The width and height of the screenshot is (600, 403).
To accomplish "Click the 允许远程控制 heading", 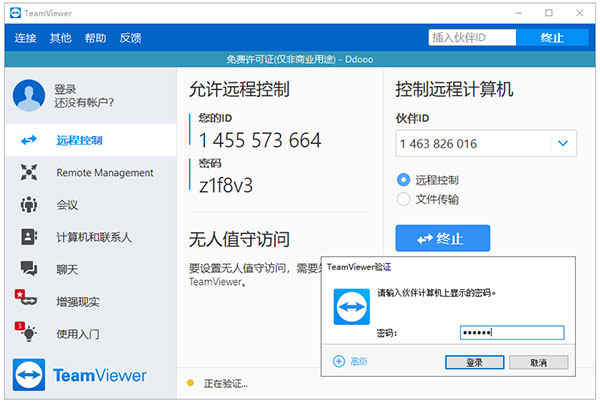I will tap(239, 89).
